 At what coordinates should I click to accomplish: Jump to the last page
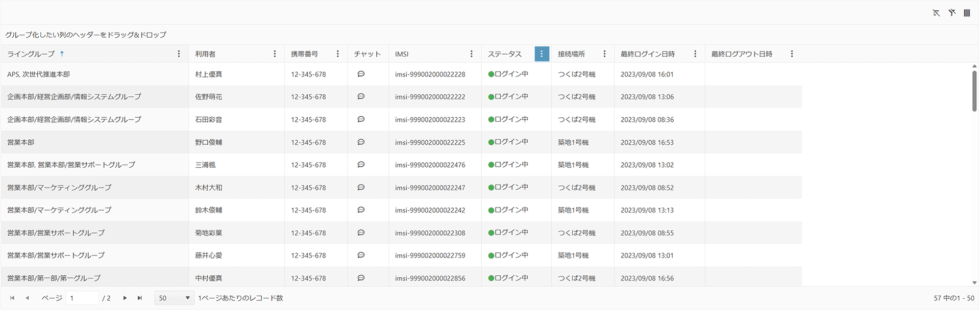(x=140, y=298)
